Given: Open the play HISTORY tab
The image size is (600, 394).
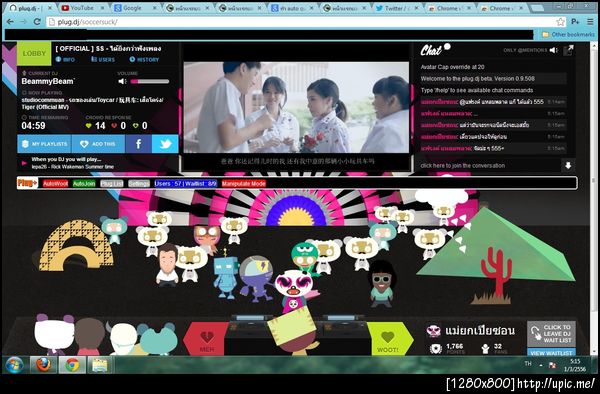Looking at the screenshot, I should [x=144, y=59].
